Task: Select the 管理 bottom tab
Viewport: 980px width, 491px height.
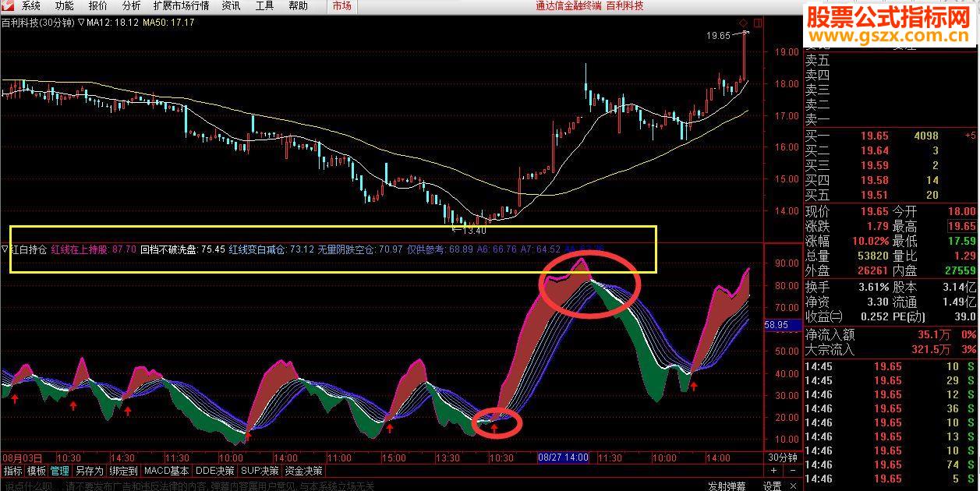Action: (x=59, y=471)
